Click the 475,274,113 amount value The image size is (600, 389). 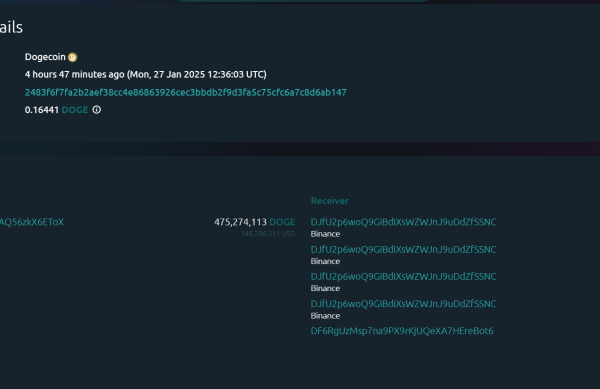(x=240, y=222)
